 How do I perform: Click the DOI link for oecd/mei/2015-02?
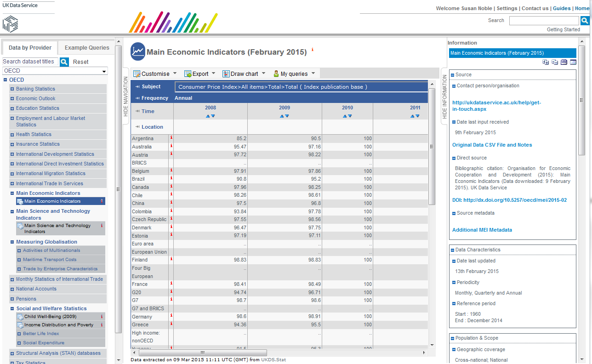510,200
